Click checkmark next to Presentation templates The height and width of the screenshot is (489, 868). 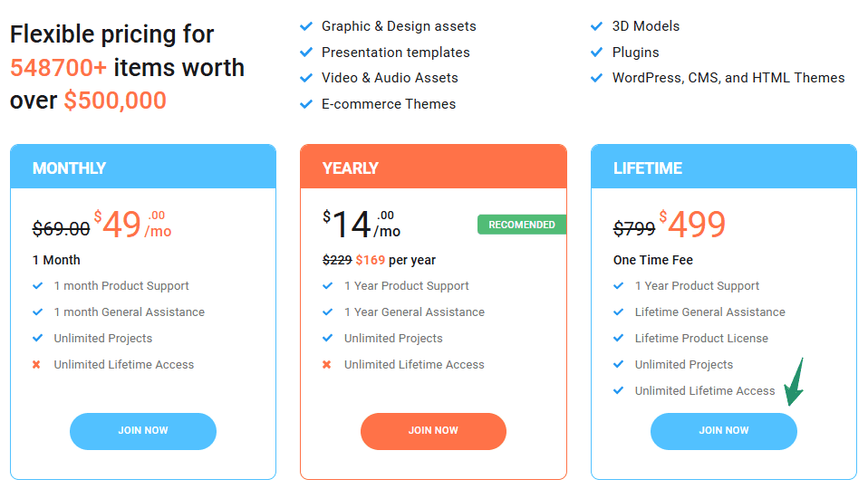pos(306,53)
